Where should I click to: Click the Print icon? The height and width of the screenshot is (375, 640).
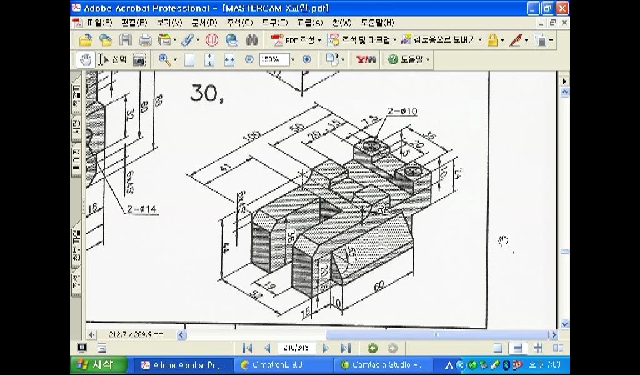pyautogui.click(x=145, y=40)
